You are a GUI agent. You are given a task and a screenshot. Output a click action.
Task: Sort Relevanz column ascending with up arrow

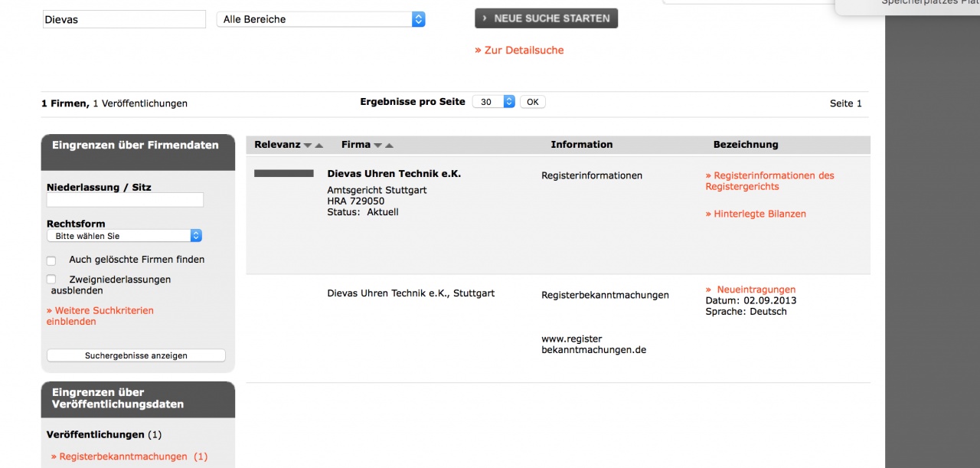319,146
